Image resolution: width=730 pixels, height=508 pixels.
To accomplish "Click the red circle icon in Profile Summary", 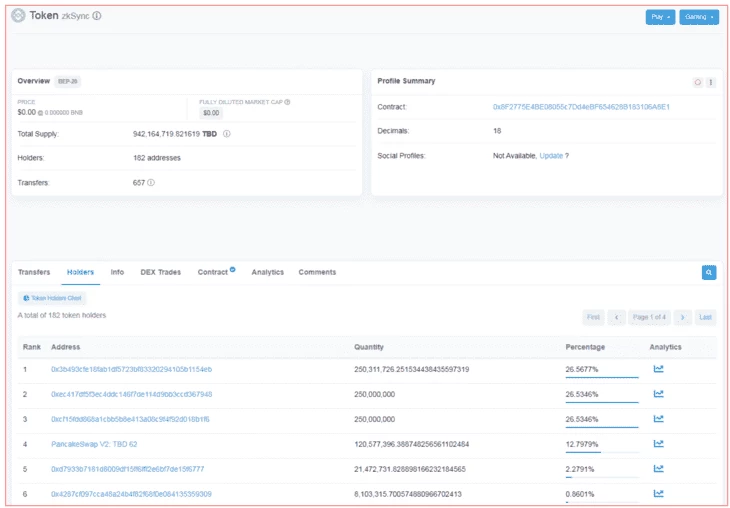I will click(697, 82).
